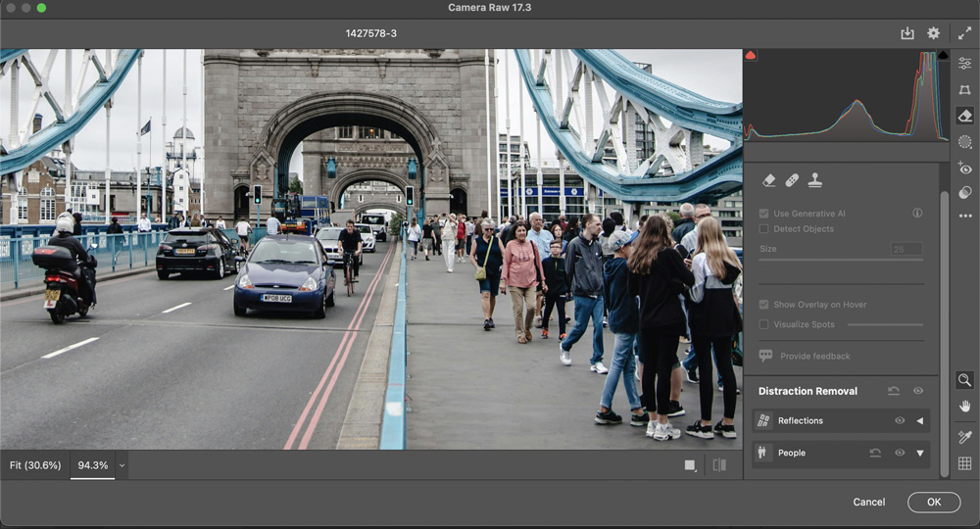Click the People figure icon

761,453
